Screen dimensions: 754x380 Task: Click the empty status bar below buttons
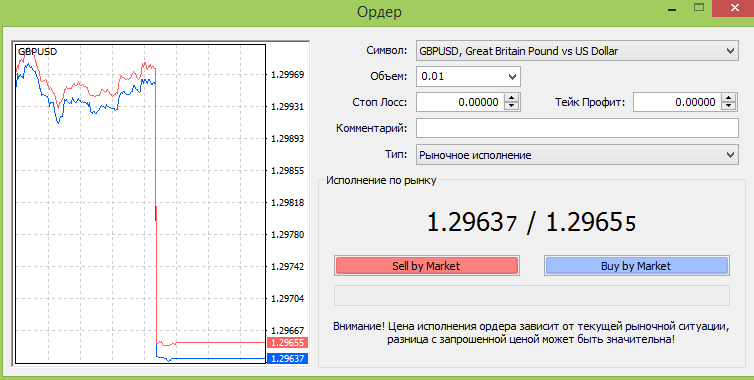(532, 295)
